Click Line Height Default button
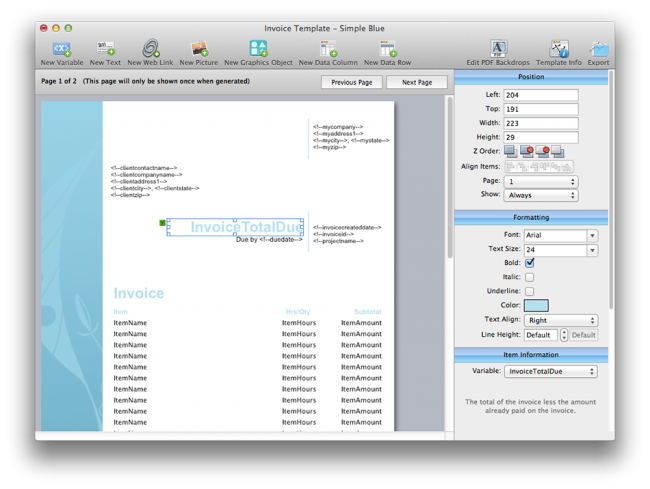 tap(583, 335)
